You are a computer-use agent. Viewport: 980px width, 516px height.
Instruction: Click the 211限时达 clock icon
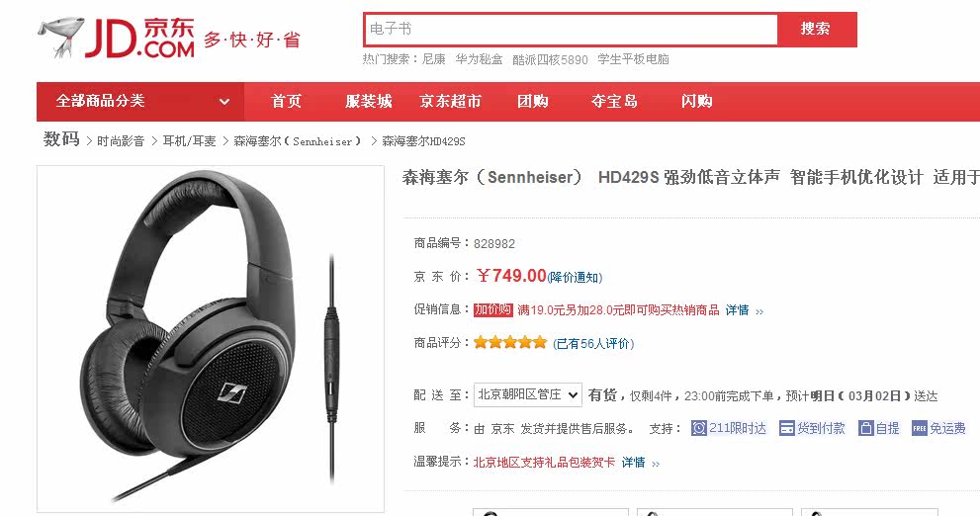pos(699,428)
